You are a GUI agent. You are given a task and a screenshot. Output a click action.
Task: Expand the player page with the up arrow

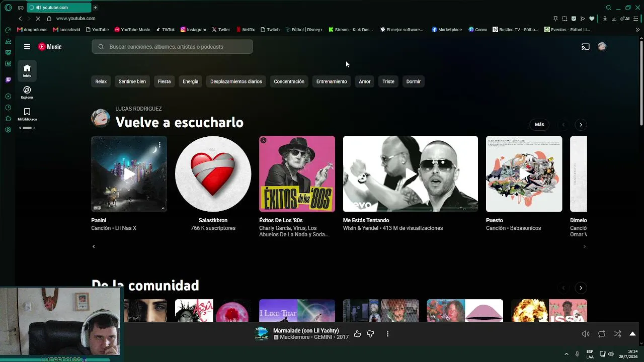(x=632, y=334)
